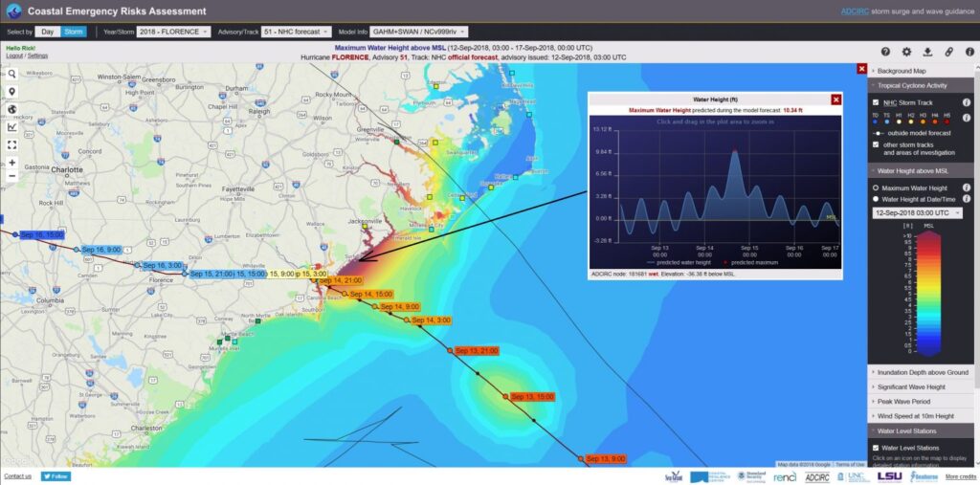Toggle the Water Level Stations checkbox
980x485 pixels.
coord(876,448)
